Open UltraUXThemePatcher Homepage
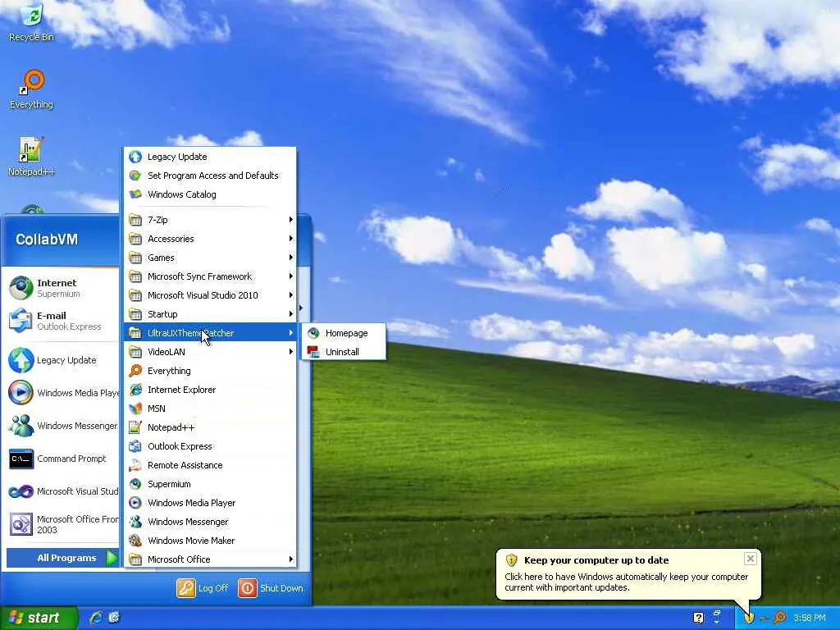 [344, 333]
